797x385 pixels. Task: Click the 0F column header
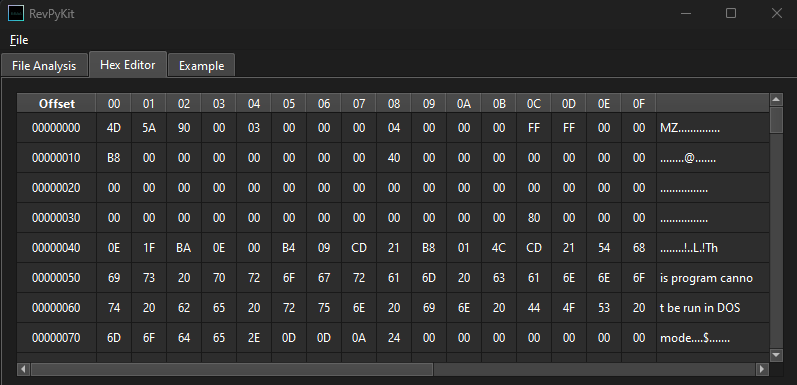pos(638,103)
